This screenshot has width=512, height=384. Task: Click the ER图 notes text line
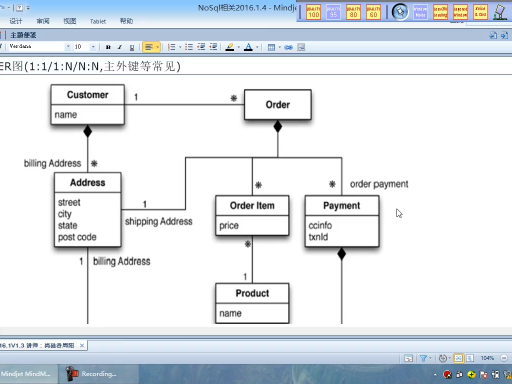point(90,66)
